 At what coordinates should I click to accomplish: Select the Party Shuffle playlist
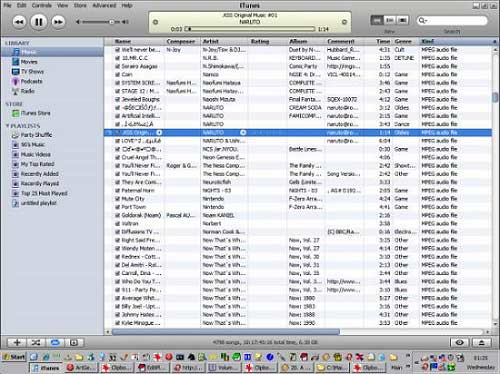click(x=36, y=135)
